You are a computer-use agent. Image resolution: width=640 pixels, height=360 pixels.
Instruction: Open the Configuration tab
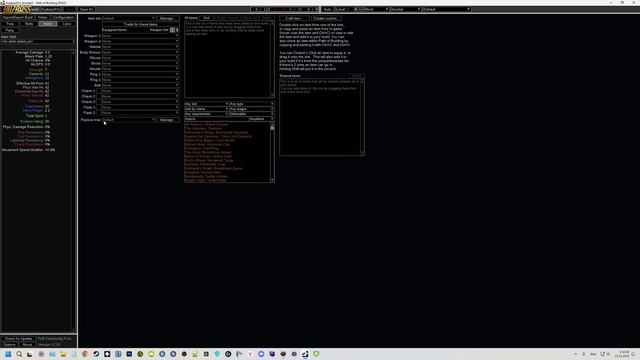pos(63,18)
